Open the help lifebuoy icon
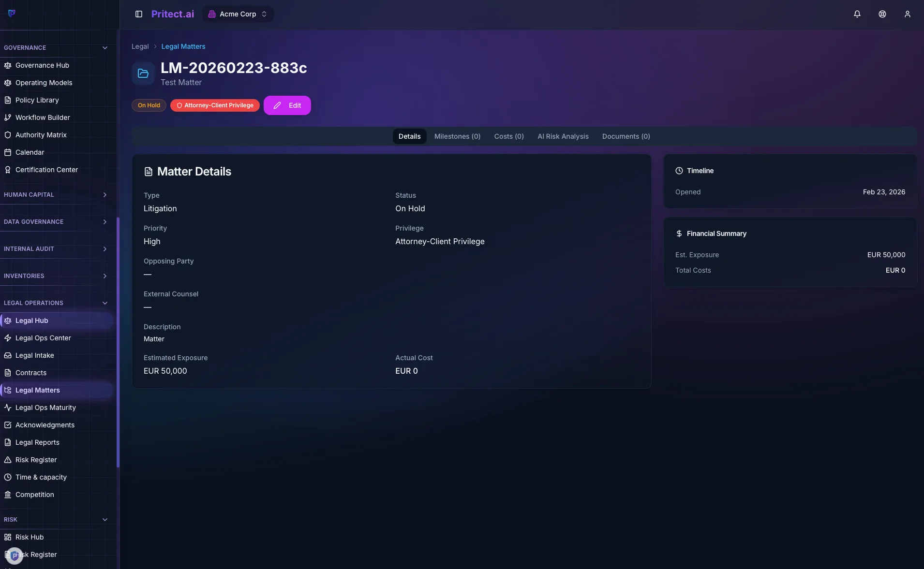 (x=882, y=14)
